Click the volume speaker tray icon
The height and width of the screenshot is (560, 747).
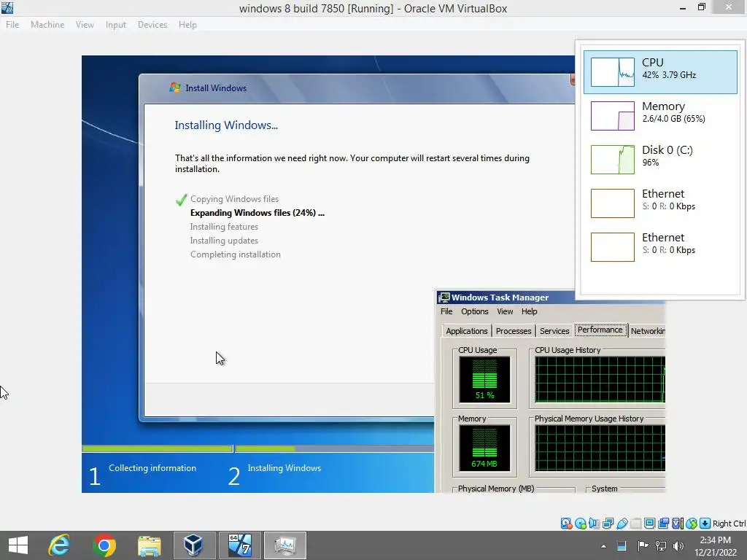[678, 545]
